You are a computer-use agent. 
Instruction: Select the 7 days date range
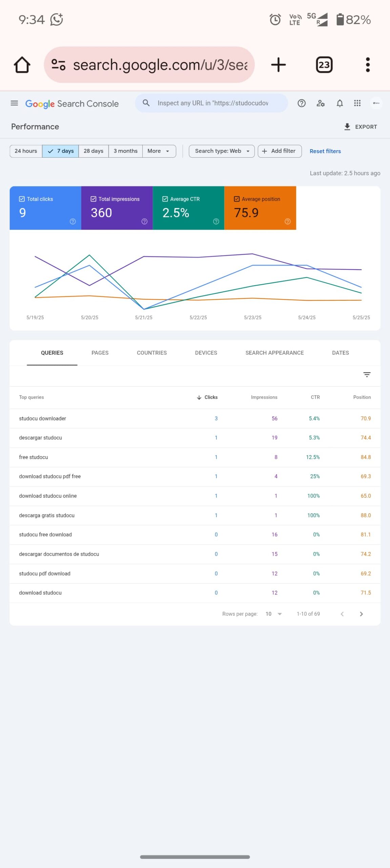pyautogui.click(x=61, y=151)
